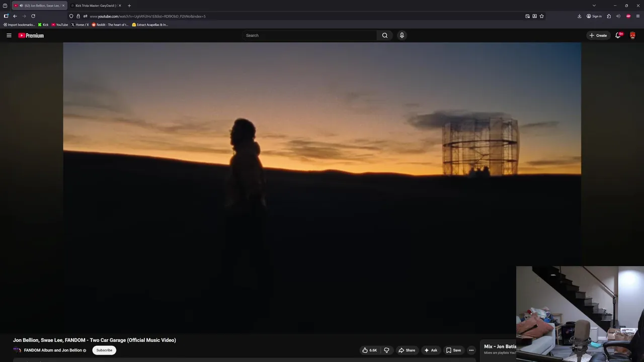Close the Kick Trivia Master tab
The width and height of the screenshot is (644, 362).
(x=120, y=6)
